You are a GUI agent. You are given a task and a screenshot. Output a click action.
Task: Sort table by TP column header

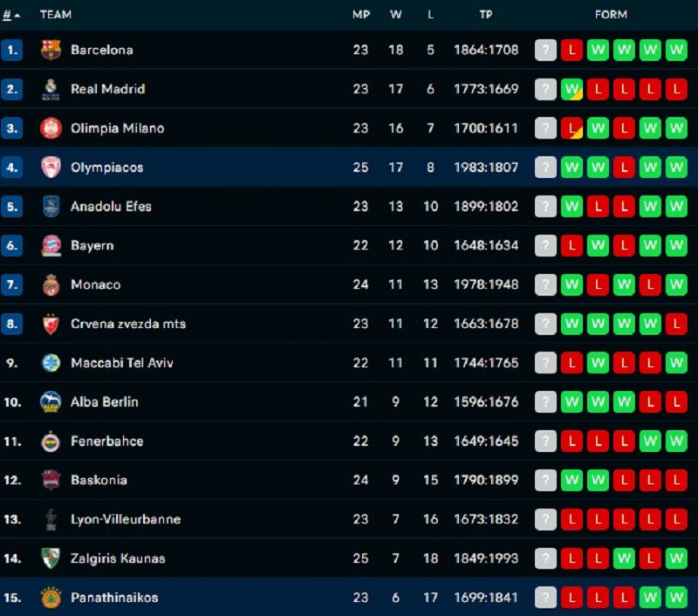pos(486,15)
